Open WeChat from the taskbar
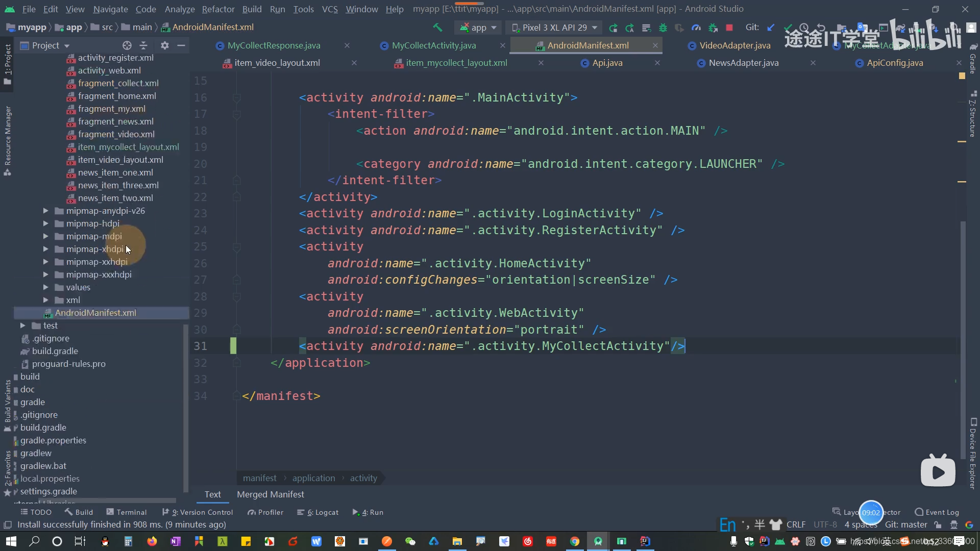The height and width of the screenshot is (551, 980). point(410,541)
